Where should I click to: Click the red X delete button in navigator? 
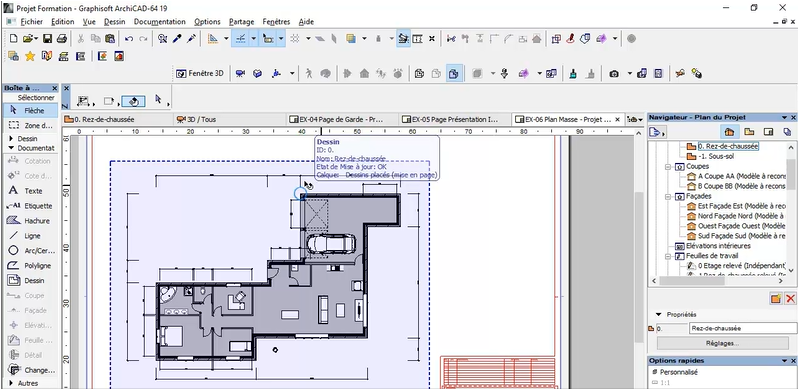pos(790,299)
